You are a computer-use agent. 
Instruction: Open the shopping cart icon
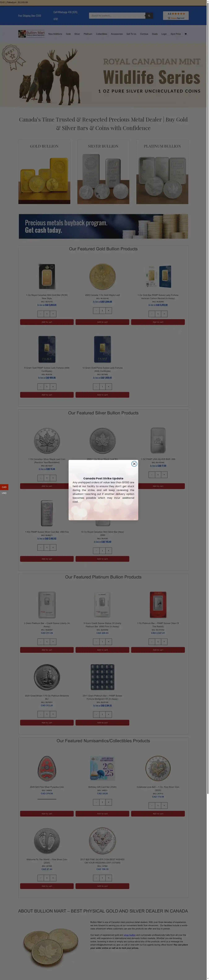point(185,34)
